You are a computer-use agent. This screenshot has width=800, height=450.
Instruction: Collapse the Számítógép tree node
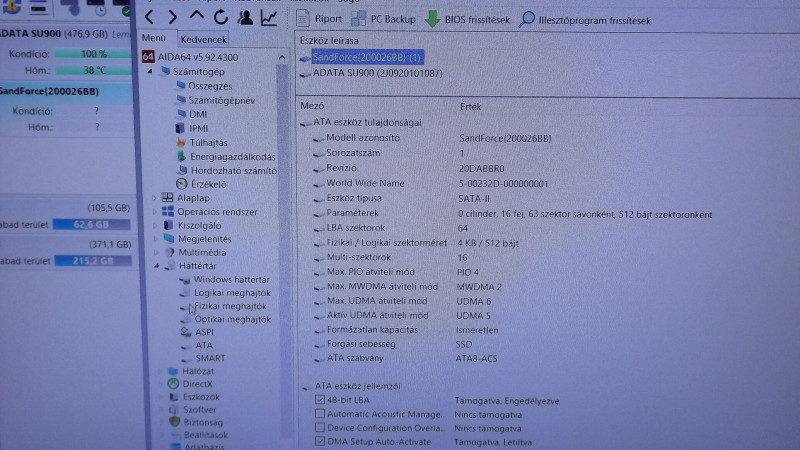150,71
